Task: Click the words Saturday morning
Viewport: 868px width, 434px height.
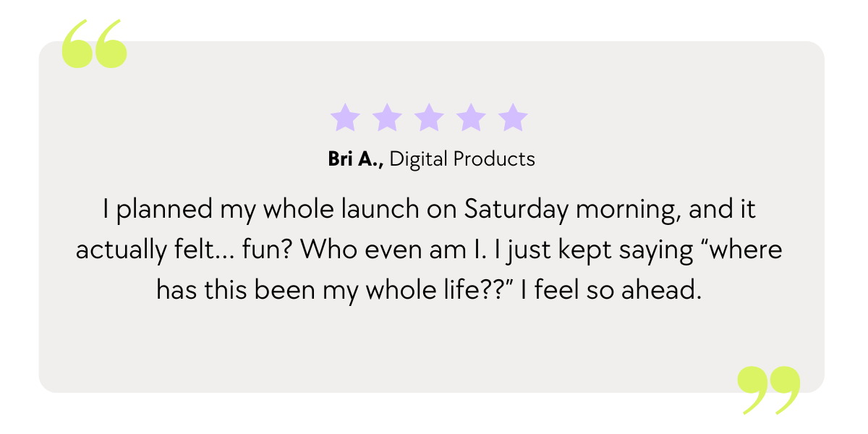Action: [571, 210]
